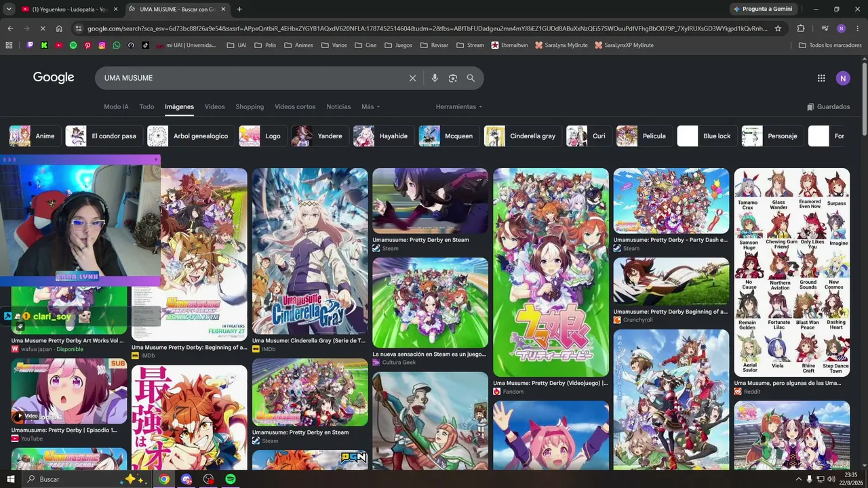Click the browser address bar URL
This screenshot has width=868, height=488.
click(x=427, y=28)
